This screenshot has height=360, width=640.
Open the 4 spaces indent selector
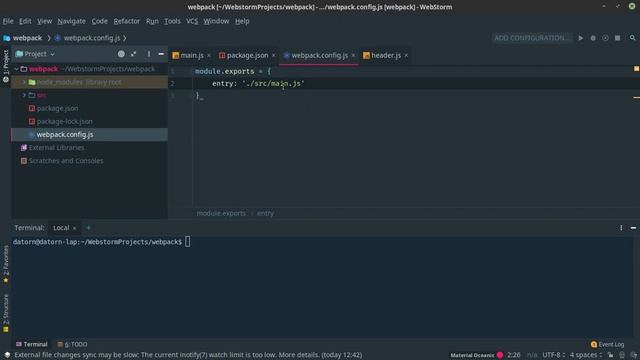[585, 355]
